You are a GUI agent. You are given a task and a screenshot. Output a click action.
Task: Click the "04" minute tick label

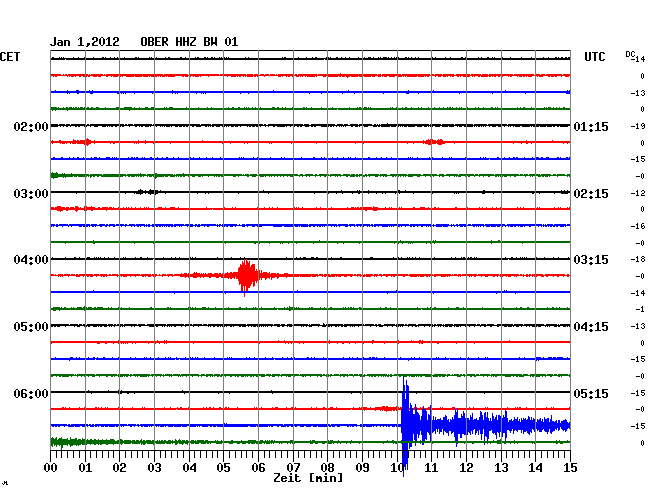point(189,468)
